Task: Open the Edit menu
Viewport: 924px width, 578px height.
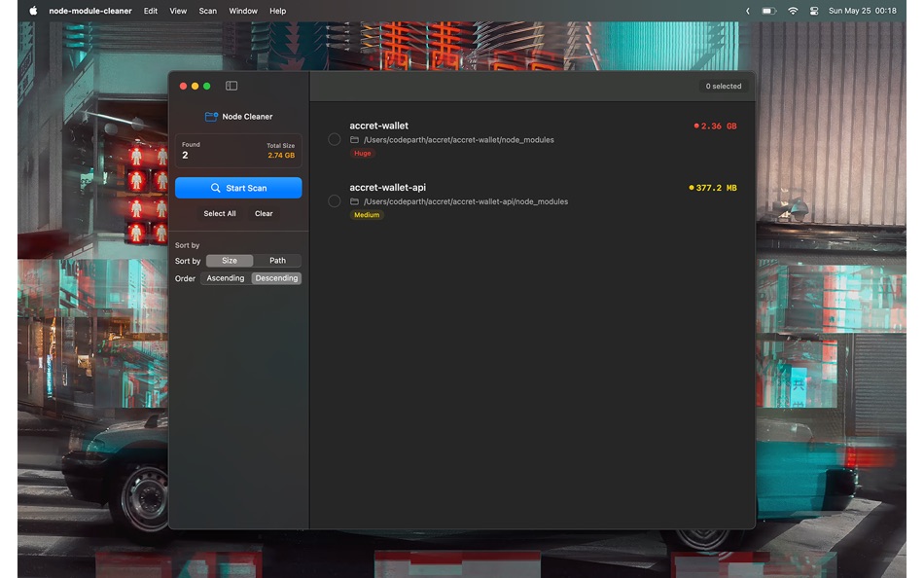Action: [150, 11]
